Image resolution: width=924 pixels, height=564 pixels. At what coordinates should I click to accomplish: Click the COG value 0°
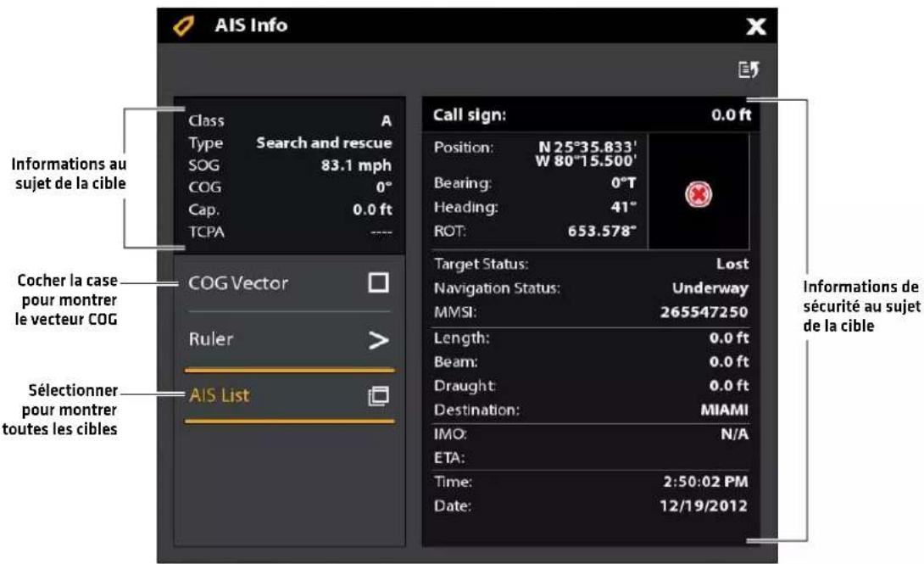click(384, 187)
